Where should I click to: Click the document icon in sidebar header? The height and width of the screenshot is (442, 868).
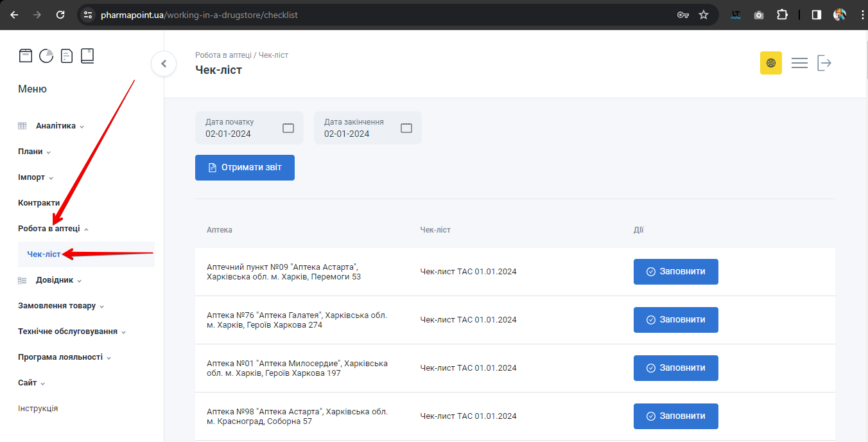coord(67,56)
